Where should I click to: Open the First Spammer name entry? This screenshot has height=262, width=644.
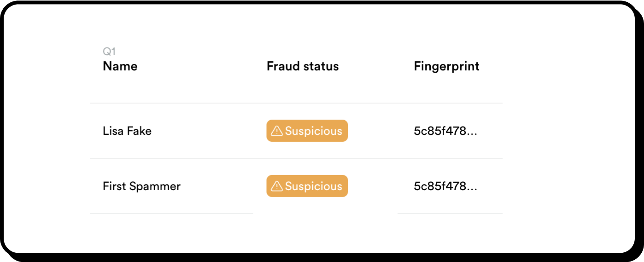[142, 186]
